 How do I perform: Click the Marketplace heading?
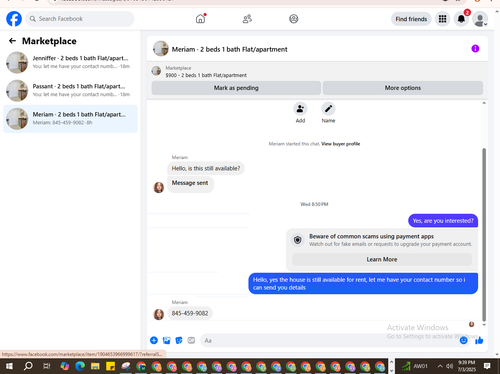pos(49,41)
